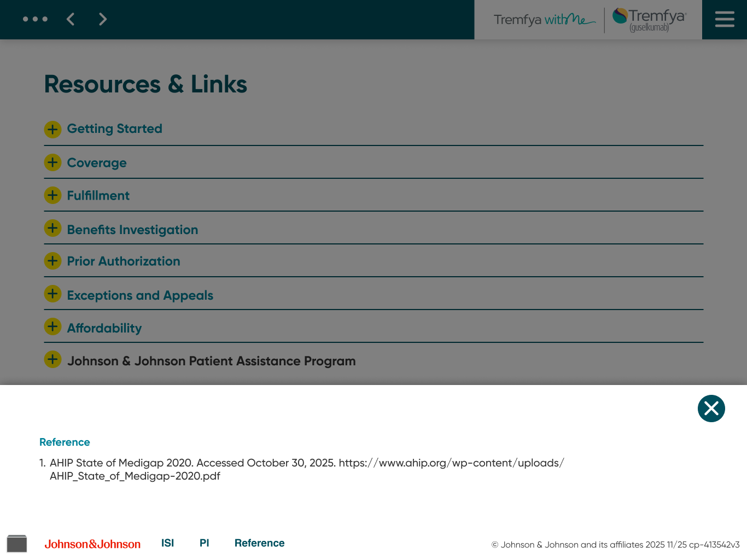Click the Johnson&Johnson logo in footer

(92, 544)
